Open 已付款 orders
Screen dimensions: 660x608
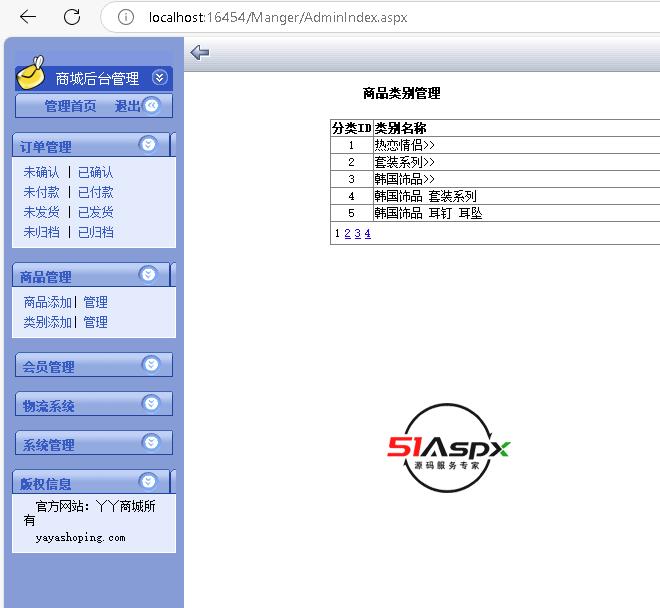[96, 192]
